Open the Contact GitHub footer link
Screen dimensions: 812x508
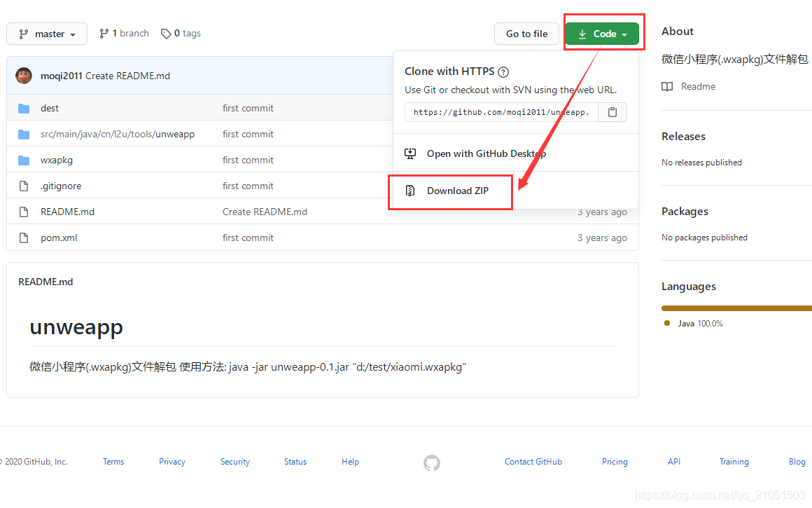[533, 461]
